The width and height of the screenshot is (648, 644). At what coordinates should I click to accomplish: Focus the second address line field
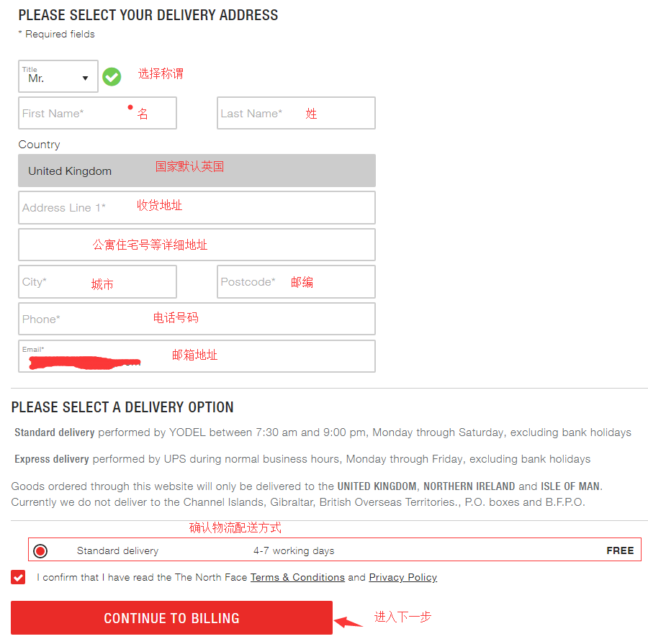(x=197, y=245)
